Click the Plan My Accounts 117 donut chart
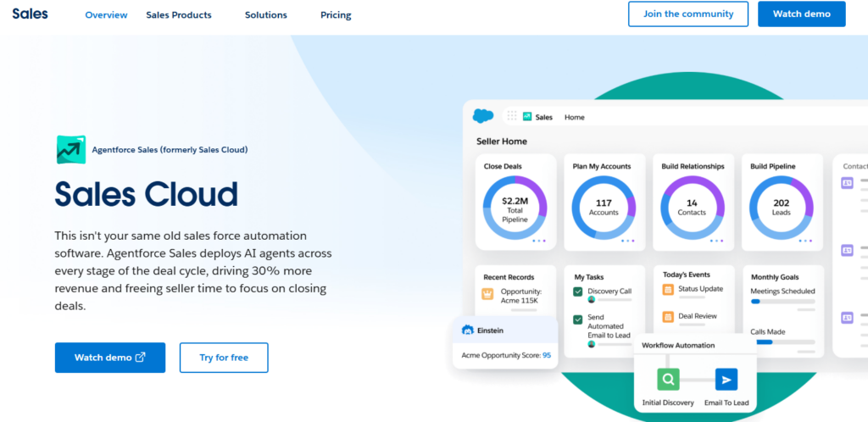The image size is (868, 422). (604, 208)
